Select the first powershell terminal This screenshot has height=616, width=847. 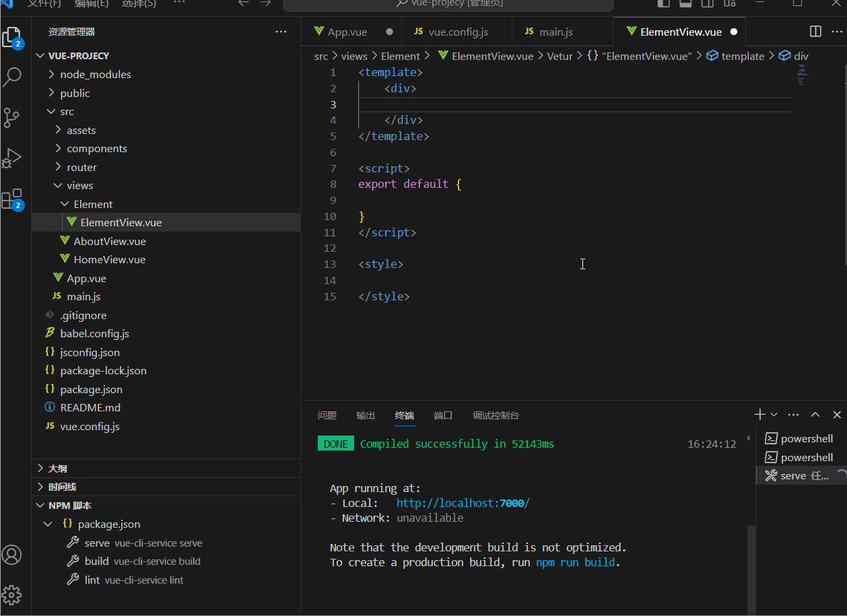[800, 439]
